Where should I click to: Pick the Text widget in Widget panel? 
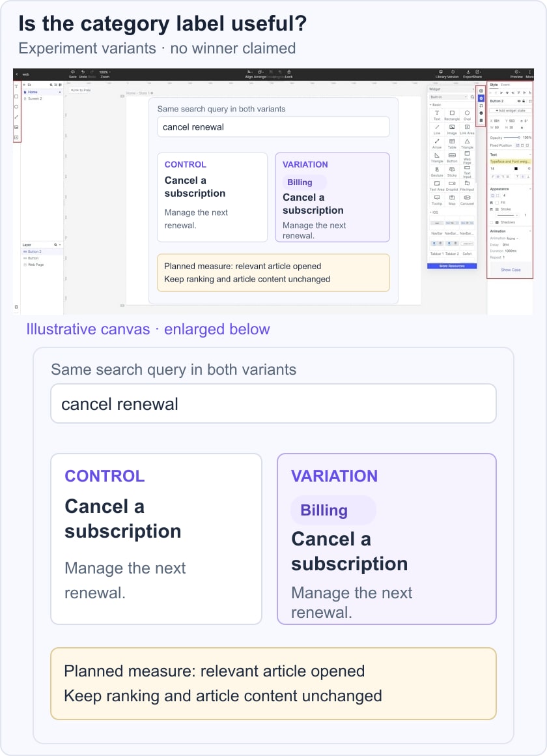click(x=437, y=115)
